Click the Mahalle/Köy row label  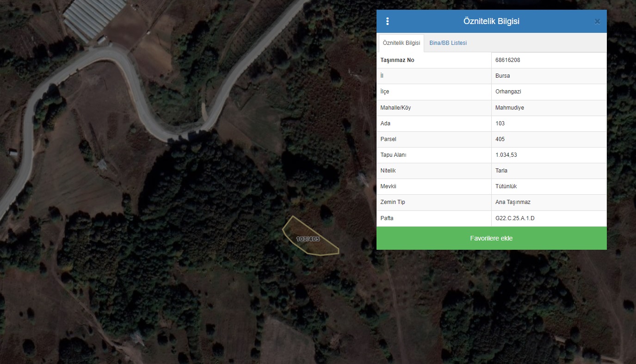395,108
